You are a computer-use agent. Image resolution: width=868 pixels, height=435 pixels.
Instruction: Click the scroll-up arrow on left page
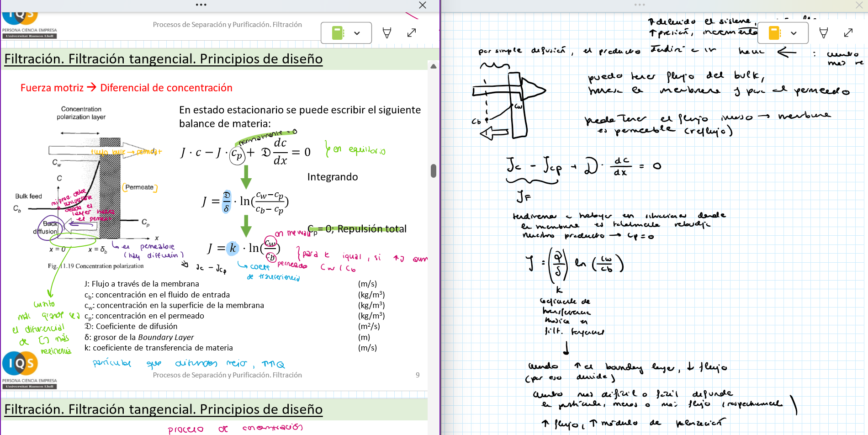pos(434,67)
